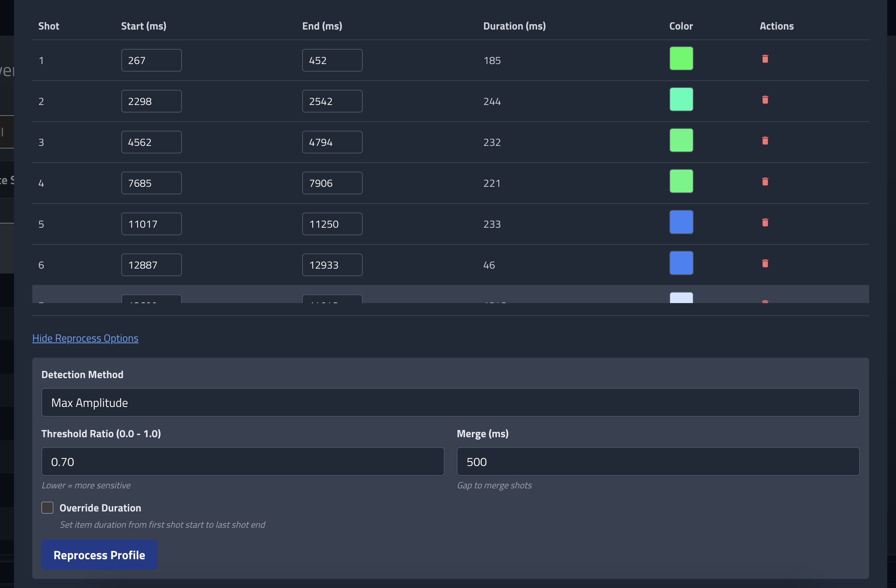Delete shot 5 row
896x588 pixels.
[765, 222]
